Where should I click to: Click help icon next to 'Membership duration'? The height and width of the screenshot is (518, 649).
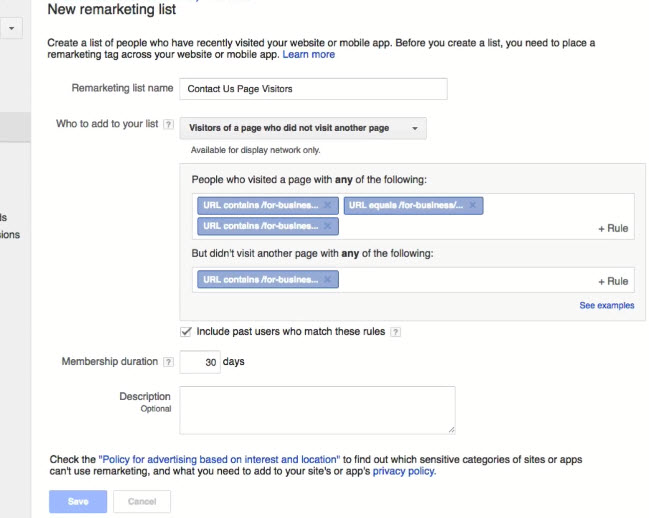[168, 362]
